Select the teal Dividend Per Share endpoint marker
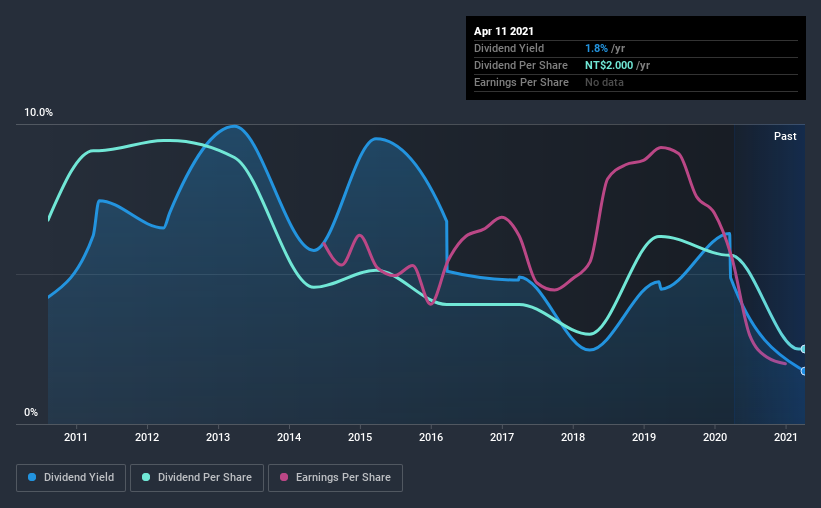Image resolution: width=821 pixels, height=508 pixels. [x=803, y=349]
